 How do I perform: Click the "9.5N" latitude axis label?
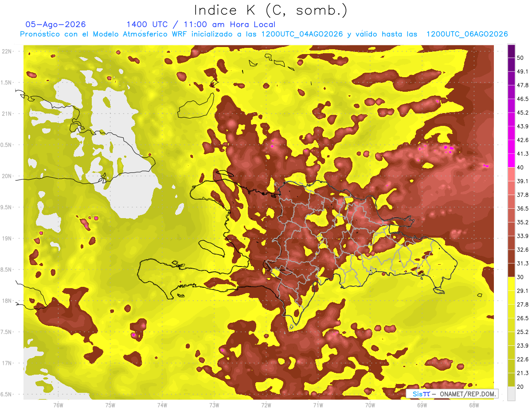tap(7, 207)
